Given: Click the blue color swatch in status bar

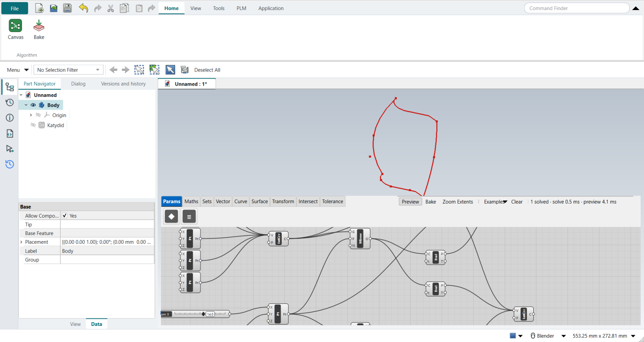Looking at the screenshot, I should coord(513,336).
